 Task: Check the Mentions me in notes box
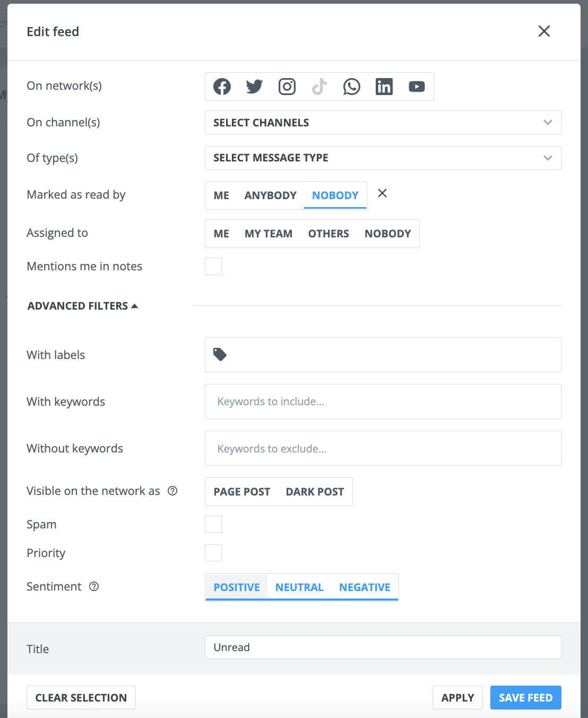coord(213,266)
